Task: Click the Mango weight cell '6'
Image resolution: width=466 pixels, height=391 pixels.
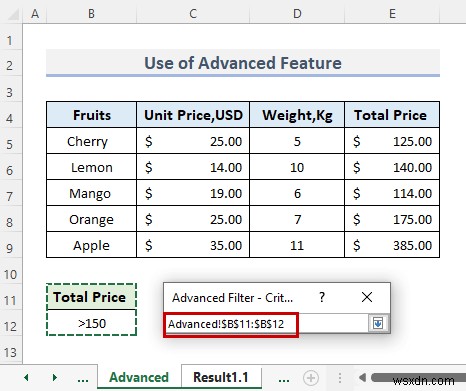Action: click(297, 193)
